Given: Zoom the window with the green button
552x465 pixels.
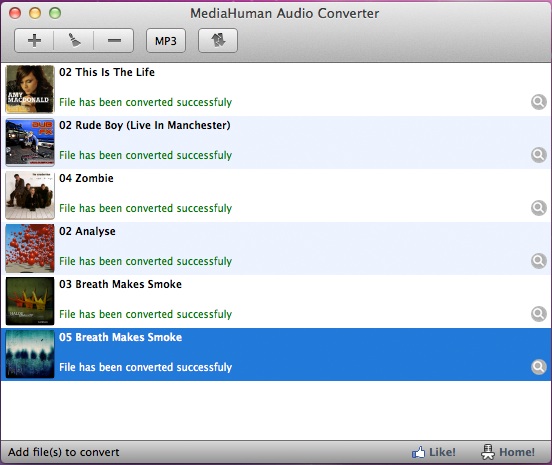Looking at the screenshot, I should point(55,13).
